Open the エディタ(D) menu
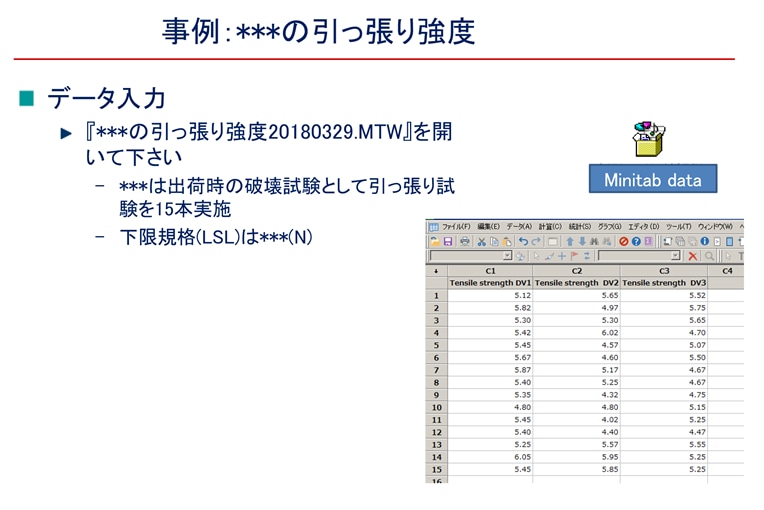764x510 pixels. pos(644,227)
